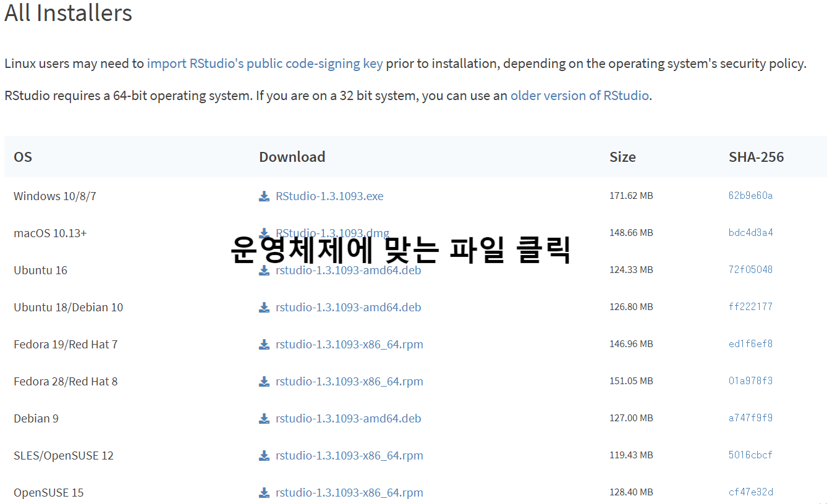Click the 'SHA-256' column header
Viewport: 827px width, 504px height.
756,157
